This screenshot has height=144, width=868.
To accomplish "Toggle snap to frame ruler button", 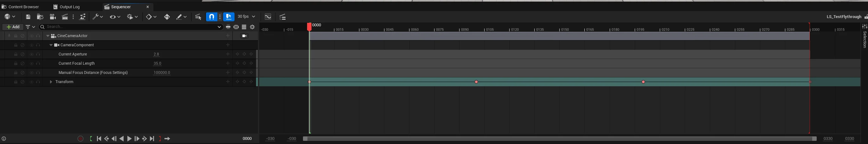I will (229, 16).
